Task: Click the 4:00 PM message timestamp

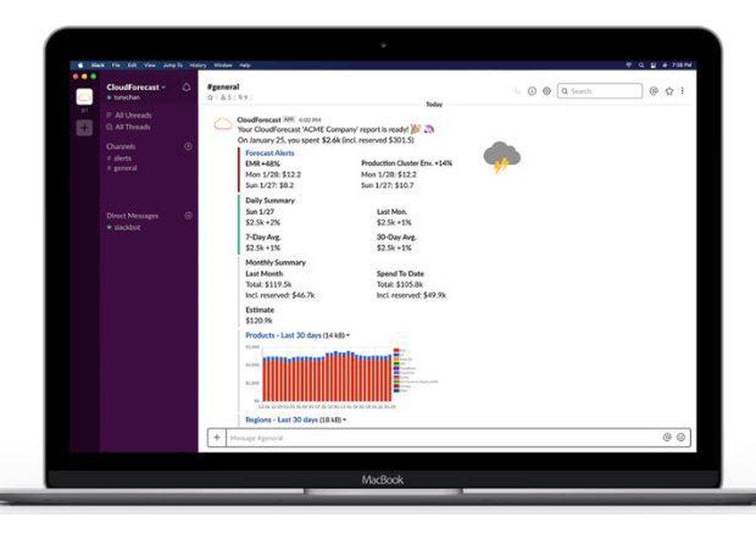Action: tap(309, 119)
